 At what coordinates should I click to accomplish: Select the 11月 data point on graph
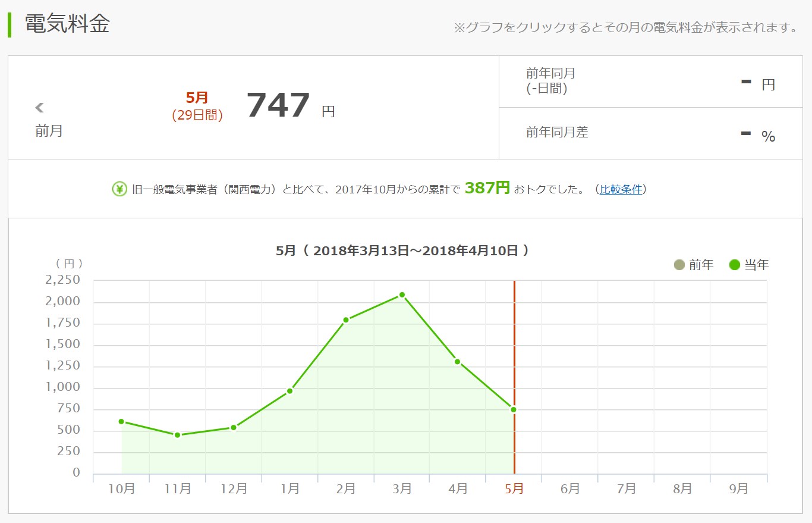coord(177,435)
